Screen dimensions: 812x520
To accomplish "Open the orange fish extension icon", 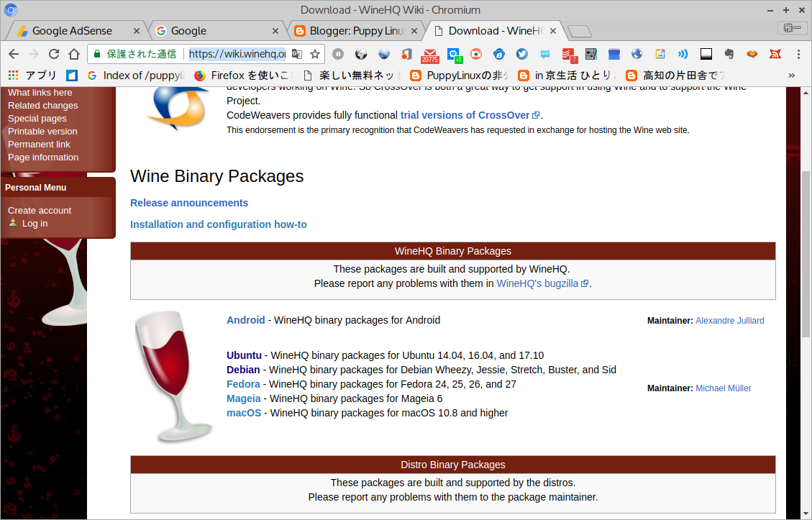I will (x=752, y=54).
